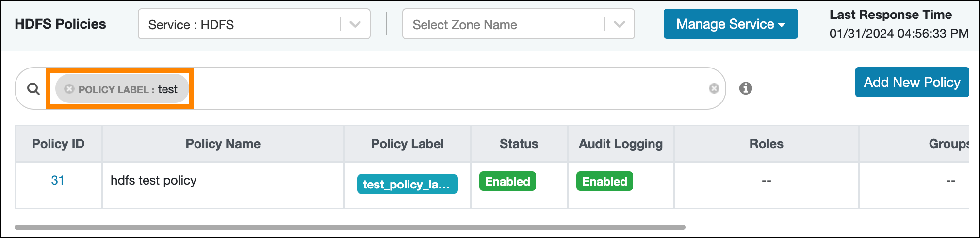This screenshot has width=980, height=238.
Task: Click the Status column header
Action: point(519,144)
